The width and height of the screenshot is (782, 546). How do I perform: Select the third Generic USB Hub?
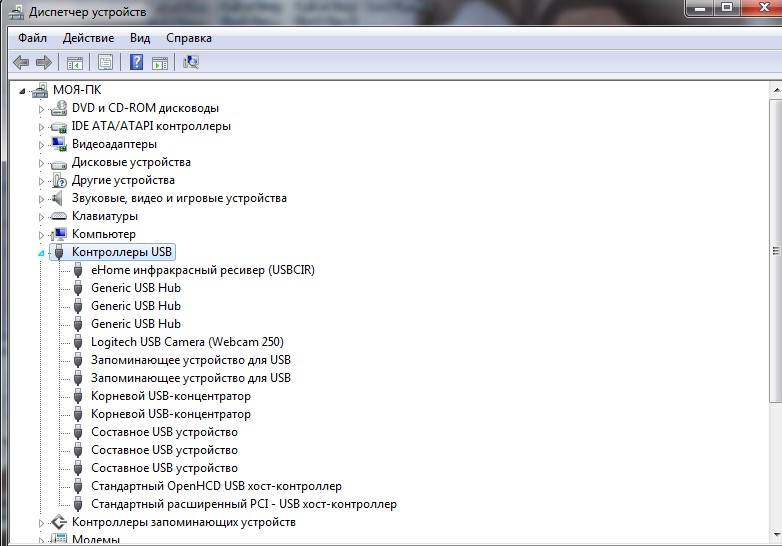coord(136,324)
